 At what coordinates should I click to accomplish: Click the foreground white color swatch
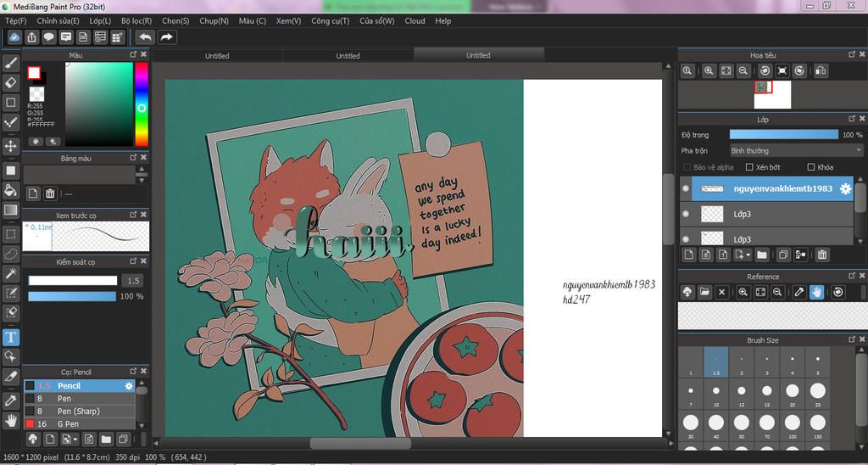tap(34, 73)
